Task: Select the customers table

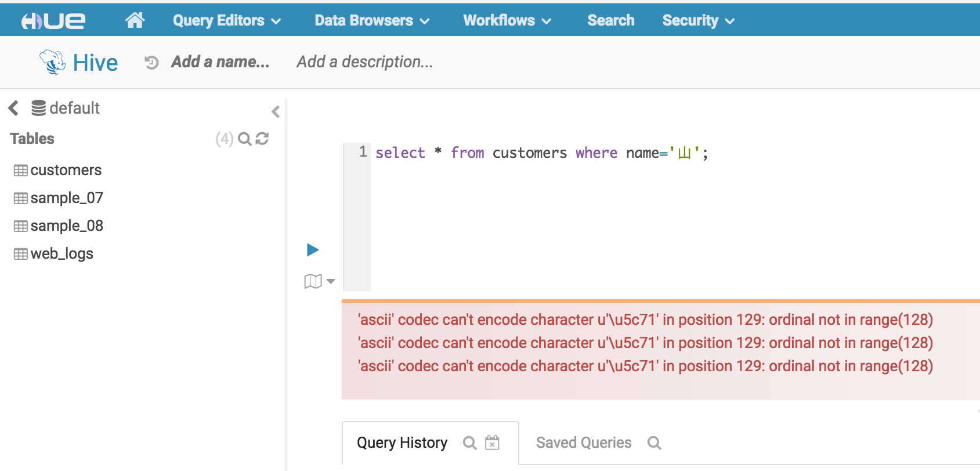Action: pyautogui.click(x=66, y=170)
